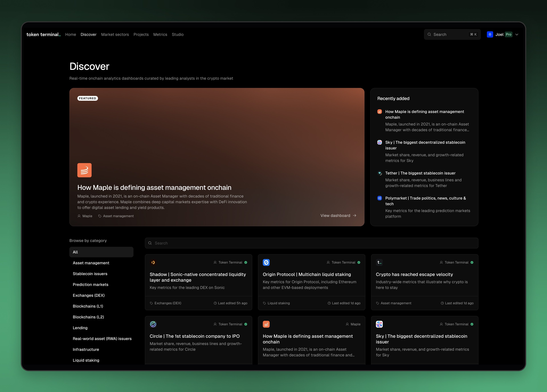Screen dimensions: 547x392
Task: Open 'Shadow | Sonic-native concentrated liquidity' card title
Action: coord(198,277)
